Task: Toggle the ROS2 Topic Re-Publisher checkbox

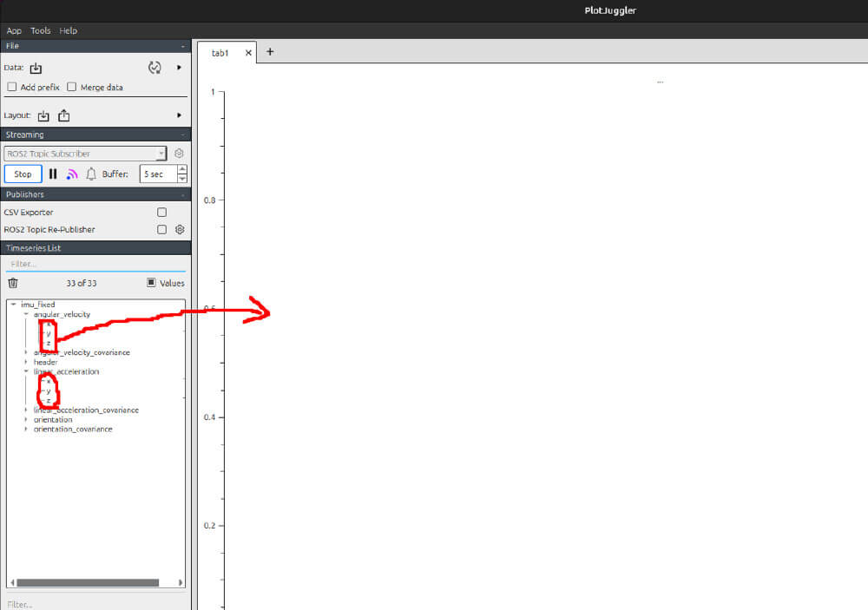Action: pyautogui.click(x=161, y=230)
